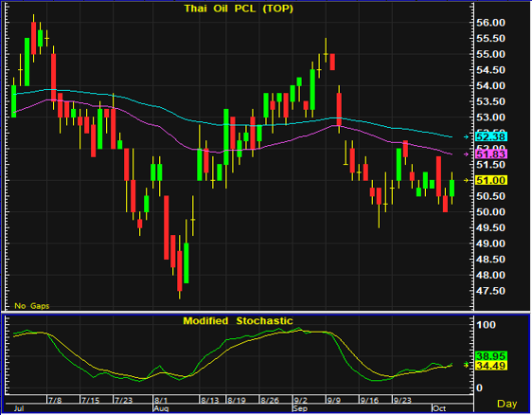
Task: Click the 100 stochastic axis label
Action: coord(486,325)
